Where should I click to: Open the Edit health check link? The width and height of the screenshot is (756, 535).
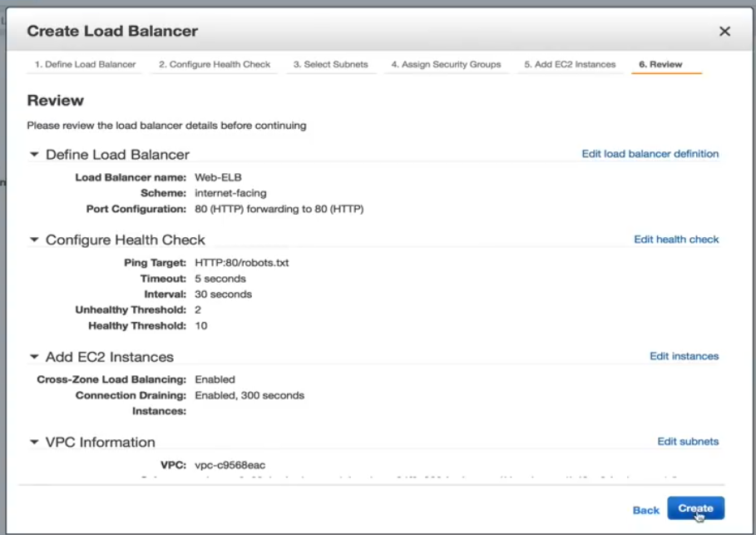[x=676, y=240]
